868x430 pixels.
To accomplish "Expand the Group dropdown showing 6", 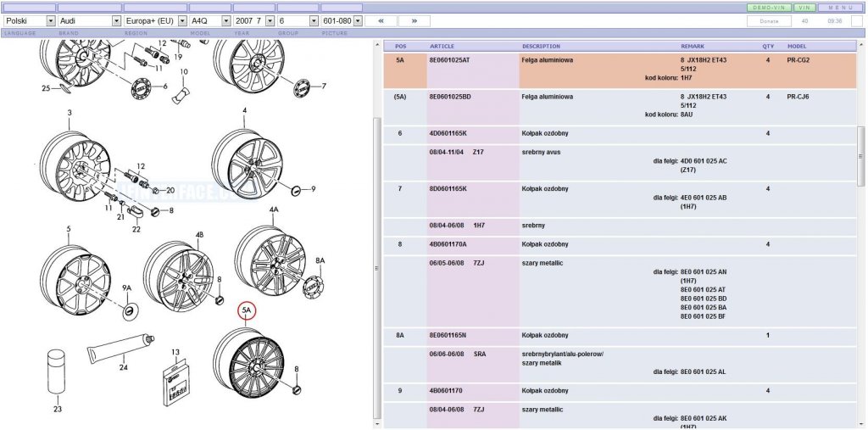I will 298,20.
